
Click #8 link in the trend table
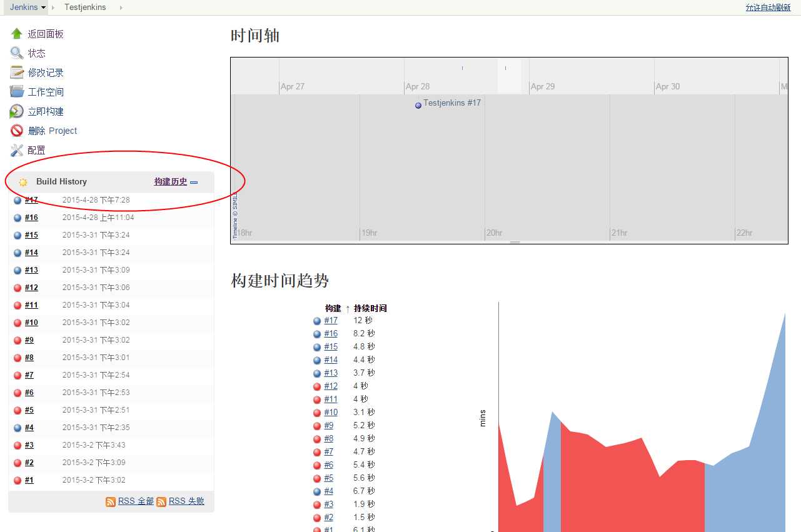[x=329, y=439]
